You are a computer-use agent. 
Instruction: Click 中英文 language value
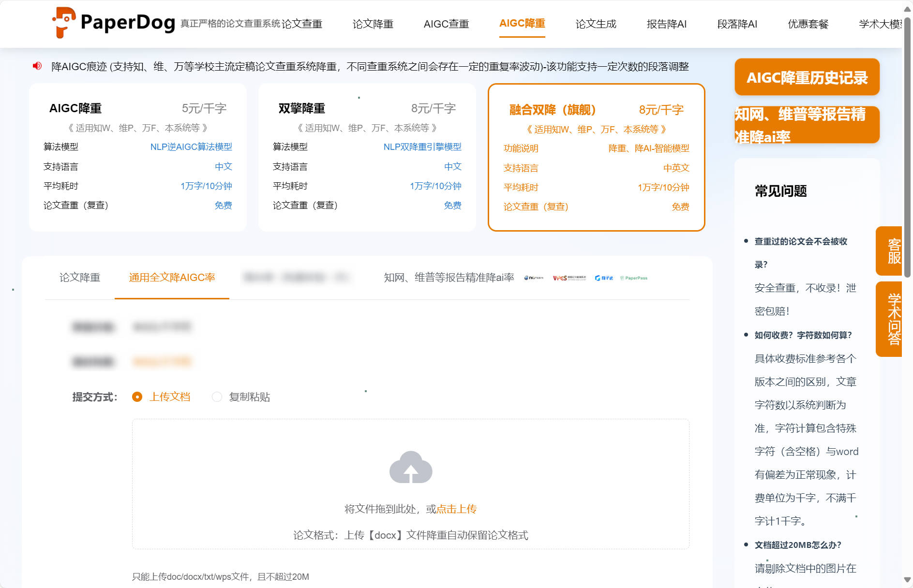click(x=676, y=168)
